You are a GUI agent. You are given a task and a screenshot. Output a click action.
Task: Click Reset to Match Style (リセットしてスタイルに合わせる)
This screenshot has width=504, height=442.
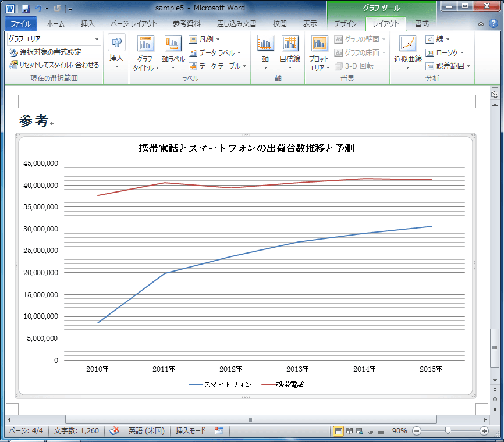point(54,65)
